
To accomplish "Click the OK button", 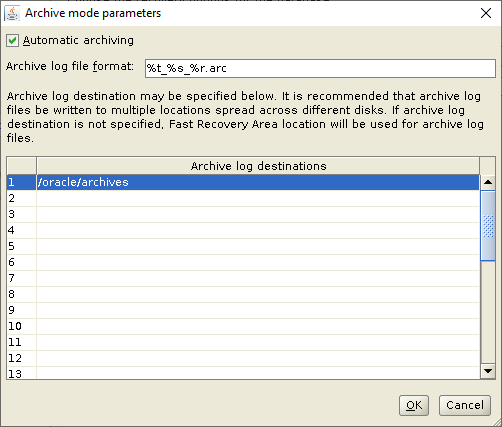I will 414,405.
